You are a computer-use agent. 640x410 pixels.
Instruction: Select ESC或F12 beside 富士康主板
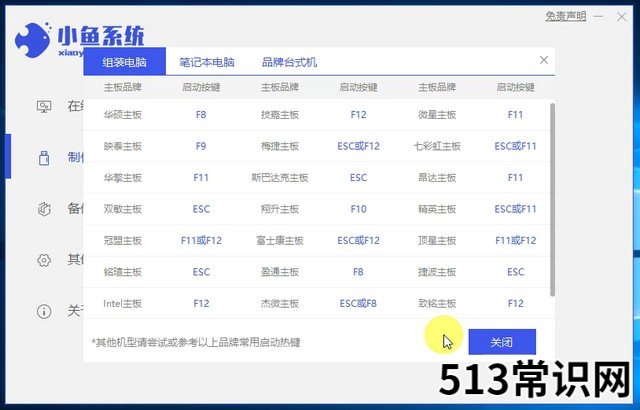tap(358, 240)
